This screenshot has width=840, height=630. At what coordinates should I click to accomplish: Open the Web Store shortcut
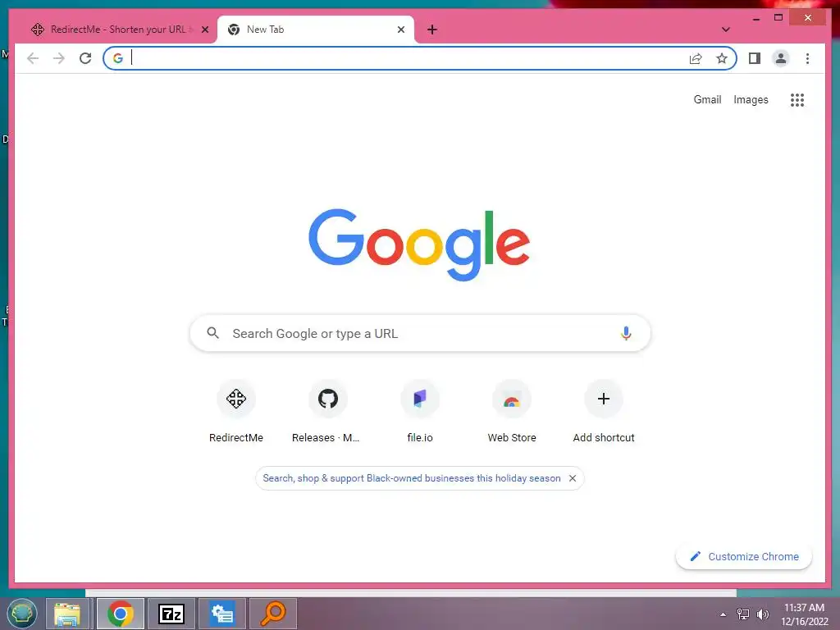click(x=512, y=399)
